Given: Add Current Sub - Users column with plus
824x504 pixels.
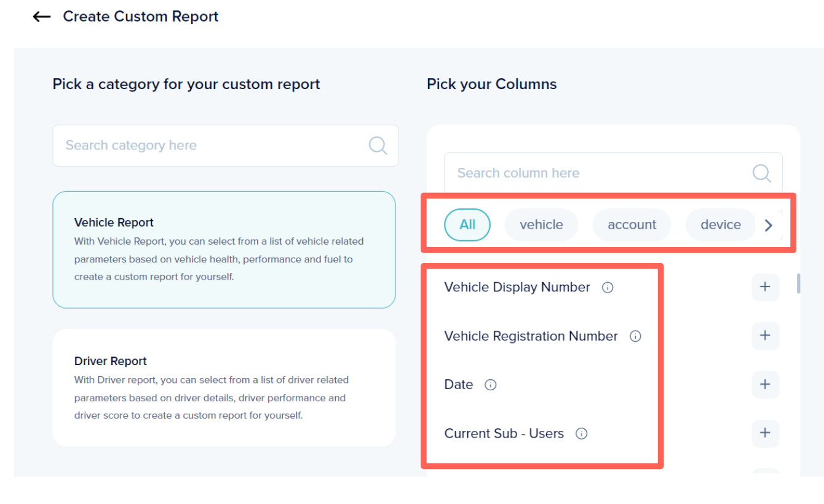Looking at the screenshot, I should 765,433.
